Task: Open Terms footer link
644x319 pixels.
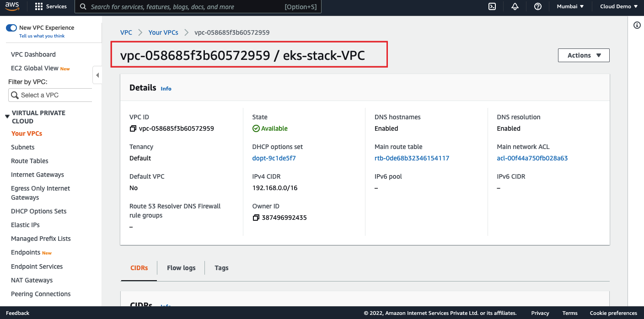Action: (570, 313)
